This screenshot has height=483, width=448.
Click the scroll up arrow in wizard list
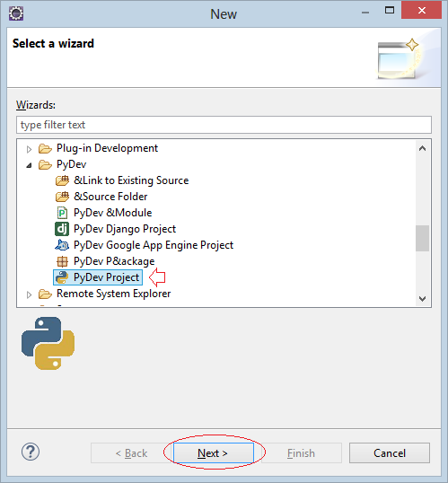tap(423, 148)
